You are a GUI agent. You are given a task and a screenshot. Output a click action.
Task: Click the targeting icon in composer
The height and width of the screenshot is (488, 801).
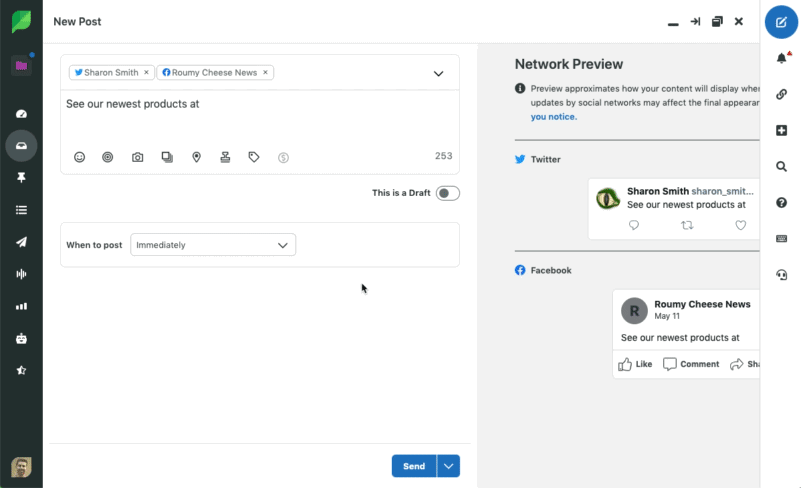(108, 157)
